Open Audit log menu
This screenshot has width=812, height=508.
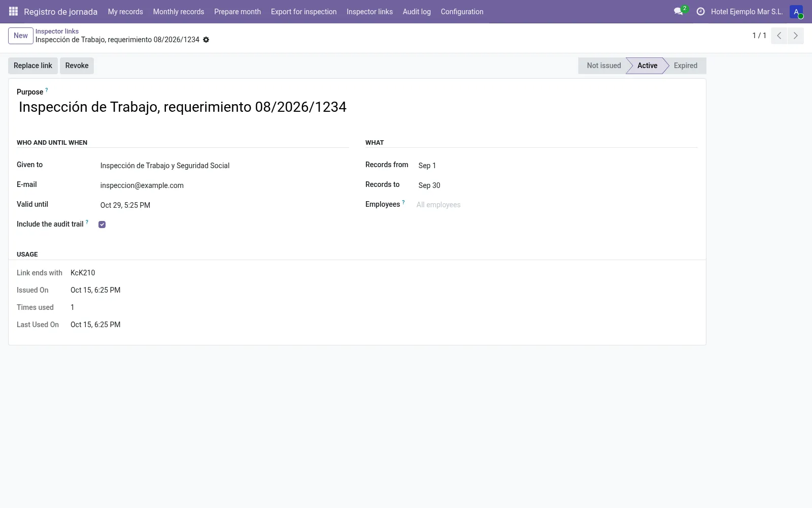pyautogui.click(x=417, y=12)
